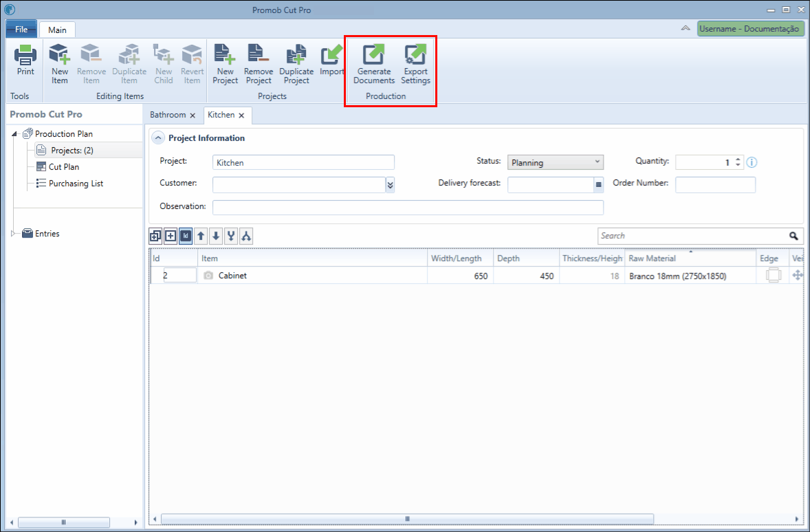Click the grid scrollbar's right arrow
Screen dimensions: 810x532
[x=796, y=518]
